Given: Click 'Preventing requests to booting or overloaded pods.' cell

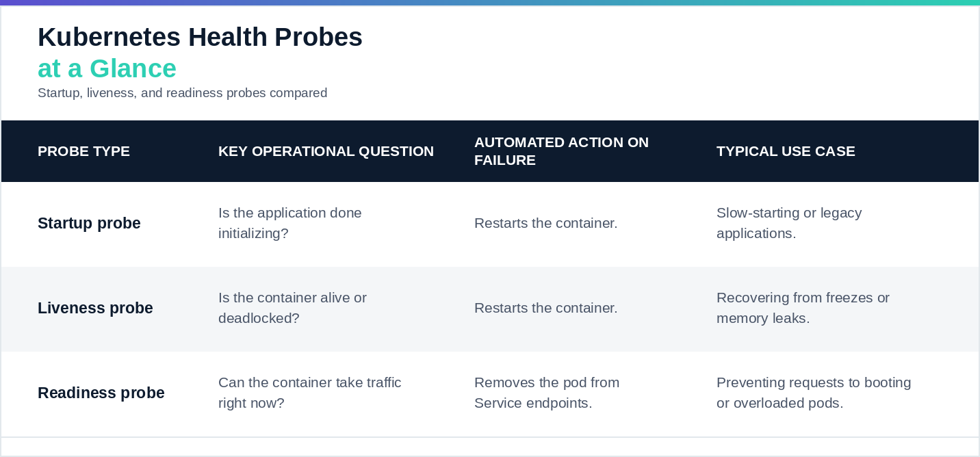Looking at the screenshot, I should click(814, 393).
